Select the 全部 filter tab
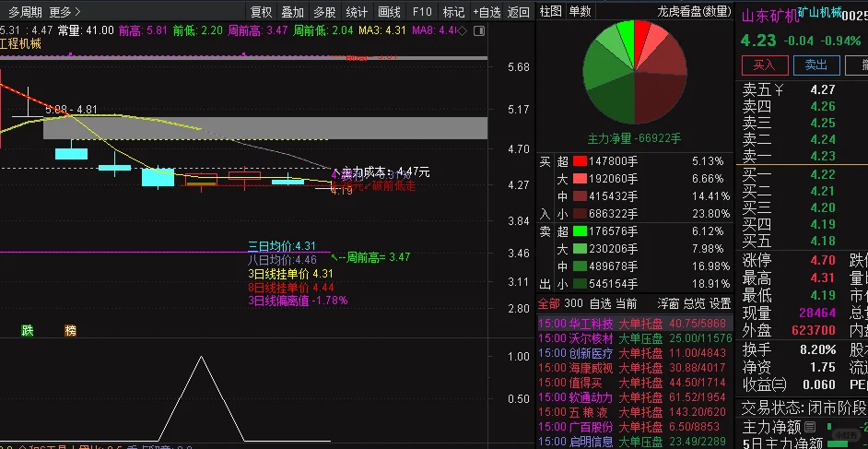The height and width of the screenshot is (449, 868). [x=549, y=303]
